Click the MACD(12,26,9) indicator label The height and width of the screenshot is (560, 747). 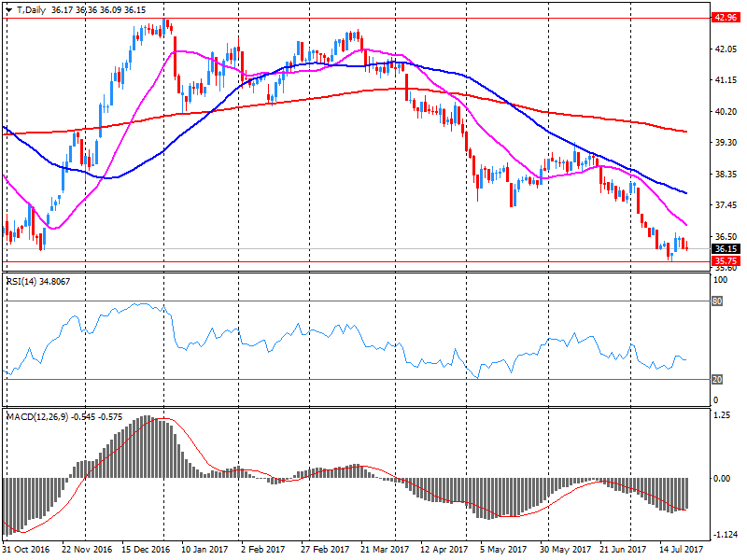(64, 417)
